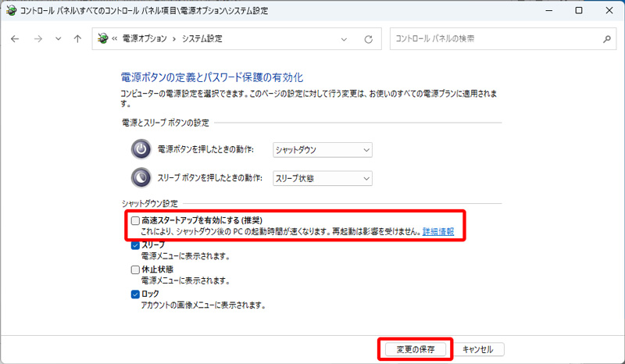Expand the recent locations chevron
This screenshot has width=625, height=364.
pyautogui.click(x=57, y=39)
